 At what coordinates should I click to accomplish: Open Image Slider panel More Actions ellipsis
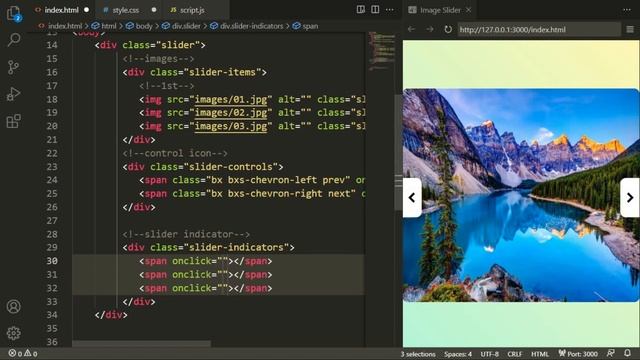coord(627,9)
